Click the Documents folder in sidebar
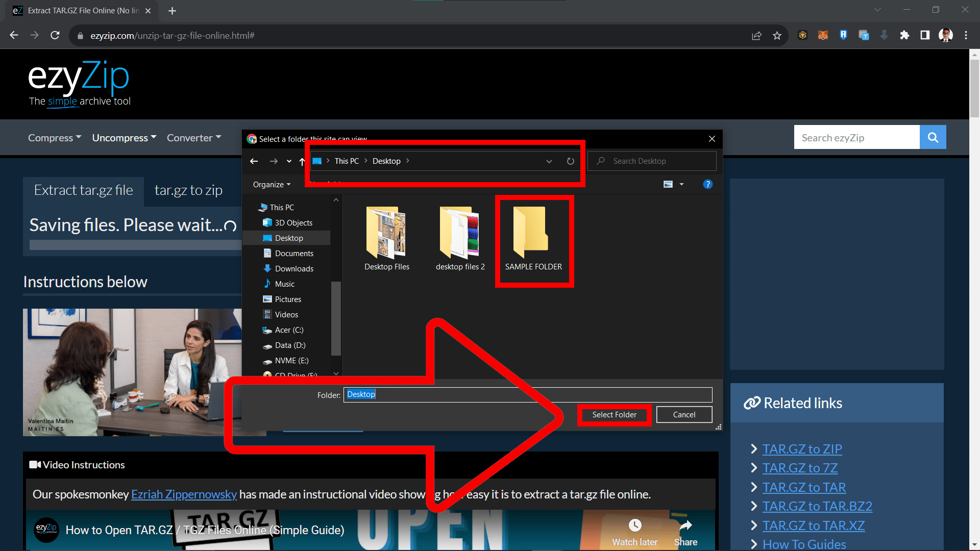This screenshot has height=551, width=980. (293, 253)
